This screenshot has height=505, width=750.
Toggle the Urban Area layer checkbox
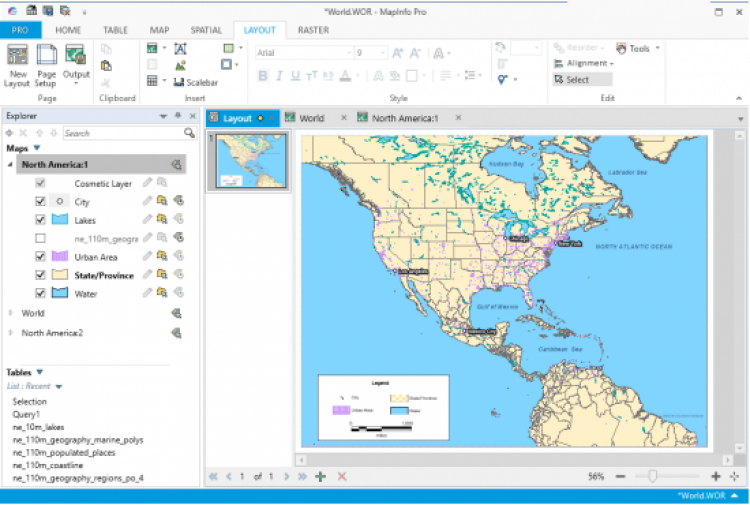[x=41, y=257]
